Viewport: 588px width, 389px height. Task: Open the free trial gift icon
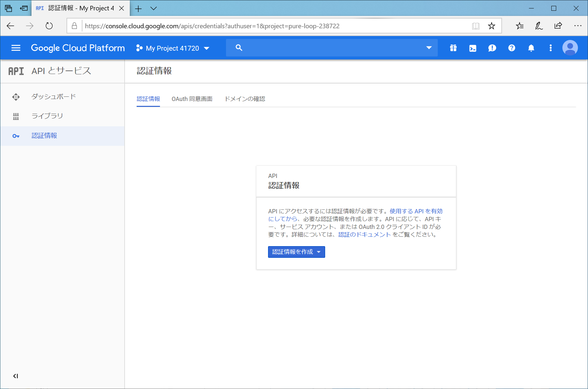point(453,48)
